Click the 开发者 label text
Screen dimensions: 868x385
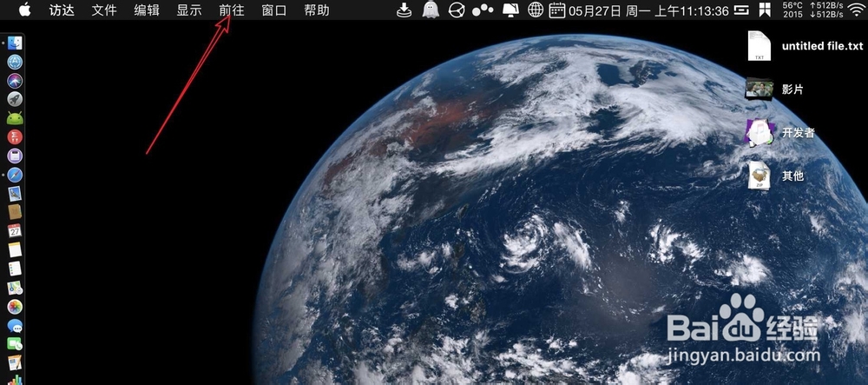[798, 133]
